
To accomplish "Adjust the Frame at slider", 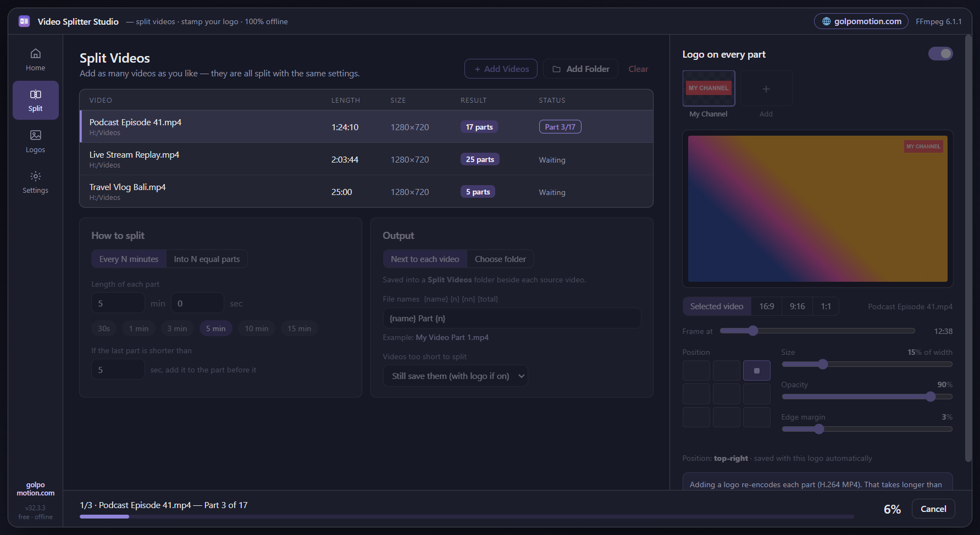I will [x=817, y=331].
